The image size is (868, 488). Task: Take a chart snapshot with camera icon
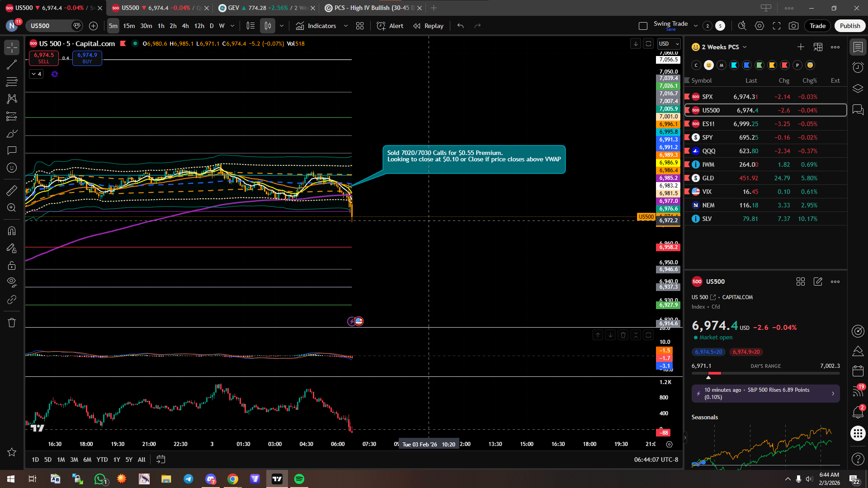793,26
